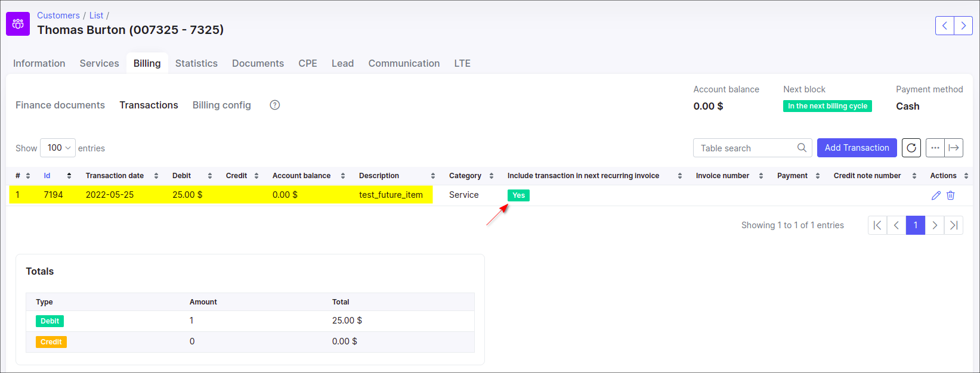Open the Finance documents sub-tab
This screenshot has height=373, width=980.
60,105
